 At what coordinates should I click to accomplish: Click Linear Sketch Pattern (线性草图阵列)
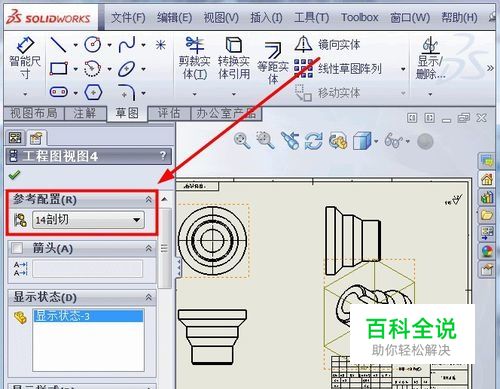click(x=338, y=69)
